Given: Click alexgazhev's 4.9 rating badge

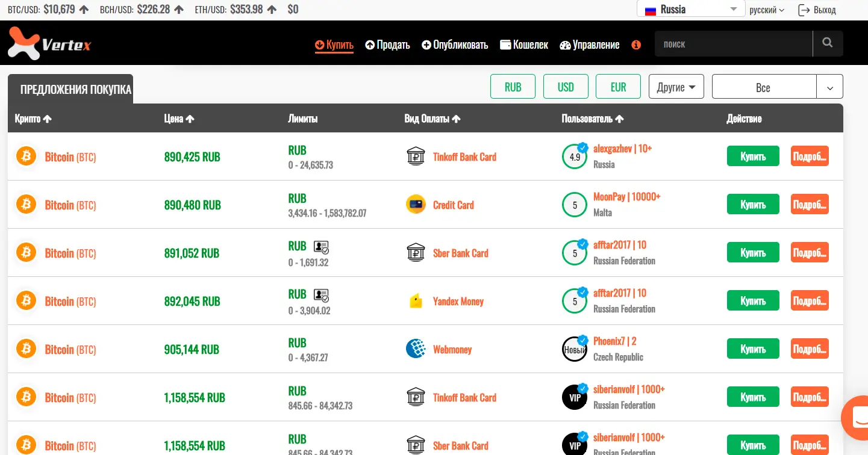Looking at the screenshot, I should tap(575, 157).
